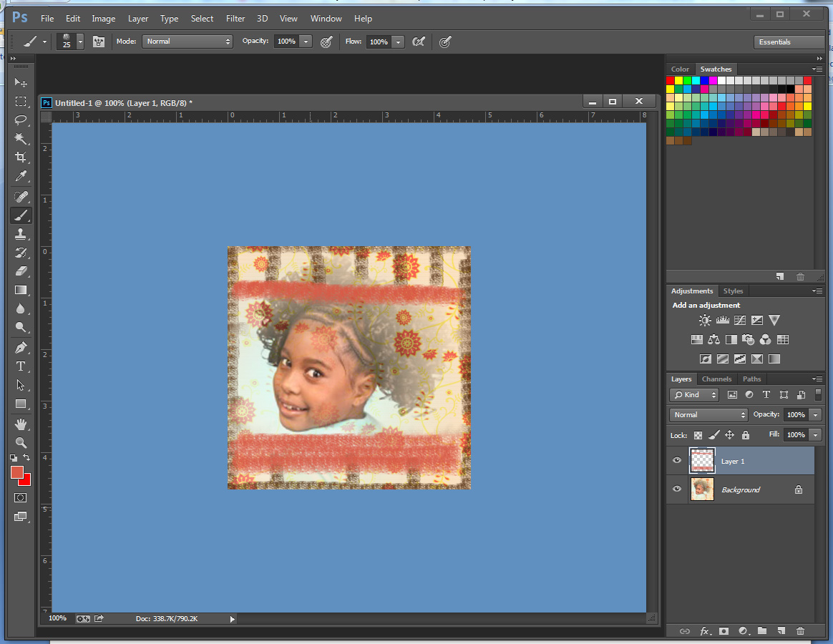Select the Brush tool in toolbox
Screen dimensions: 833x644
(x=21, y=215)
